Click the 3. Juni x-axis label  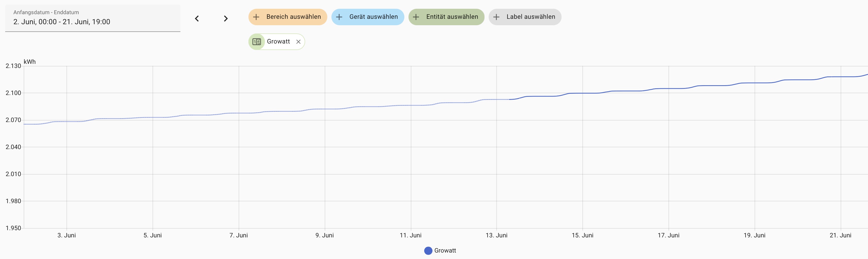(x=66, y=235)
